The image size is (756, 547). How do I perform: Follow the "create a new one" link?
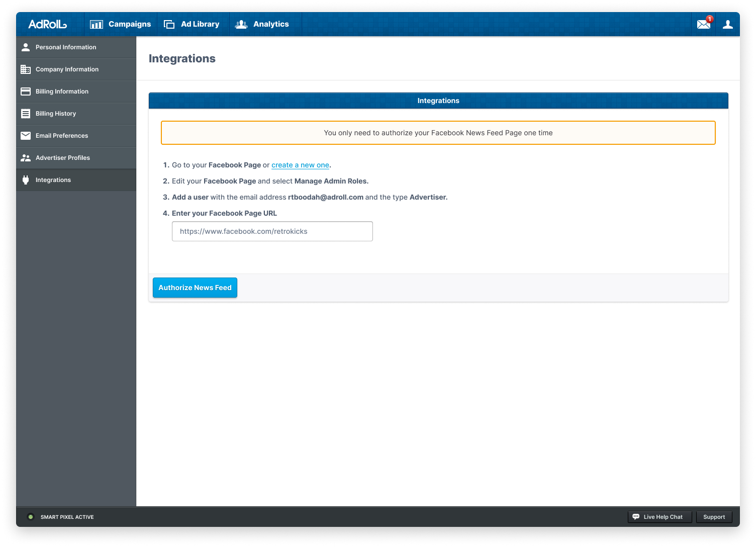click(x=300, y=165)
